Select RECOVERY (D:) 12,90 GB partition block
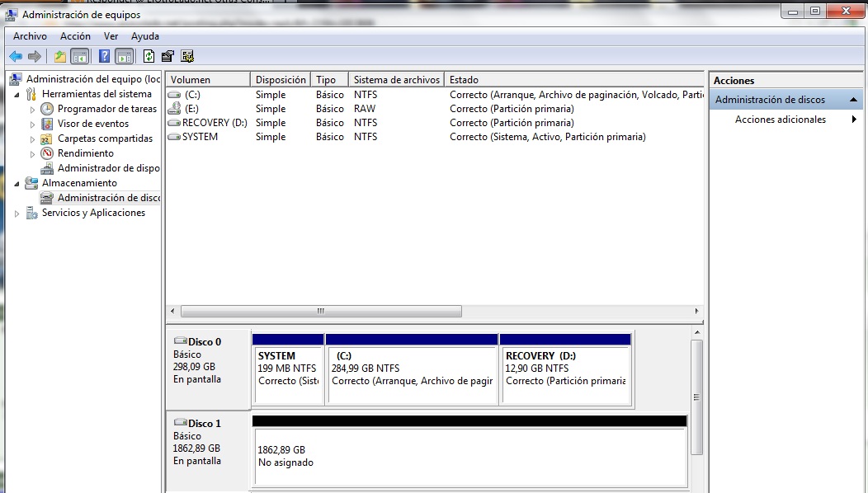 [x=565, y=369]
